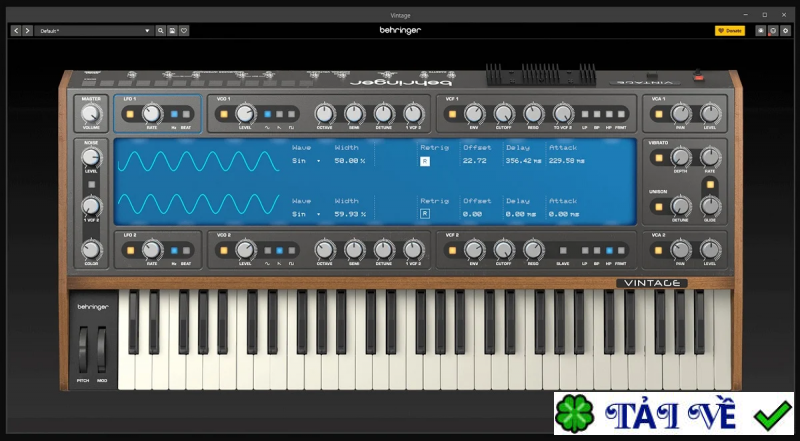Click the Mod wheel
The width and height of the screenshot is (800, 441).
point(102,350)
